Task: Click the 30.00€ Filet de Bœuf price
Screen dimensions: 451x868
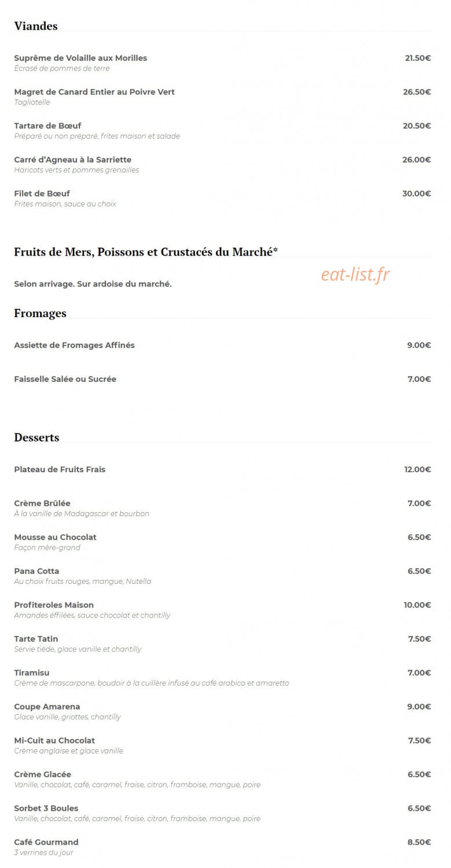Action: 417,193
